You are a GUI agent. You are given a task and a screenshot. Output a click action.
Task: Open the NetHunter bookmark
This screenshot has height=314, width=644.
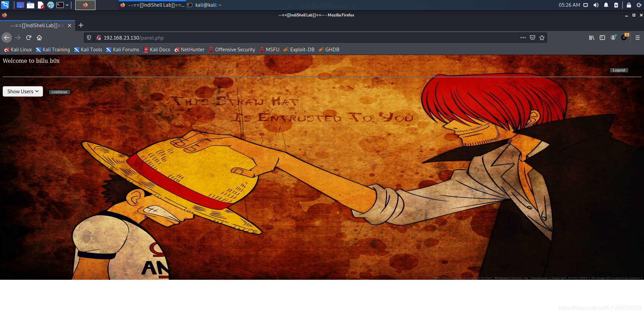(x=189, y=50)
